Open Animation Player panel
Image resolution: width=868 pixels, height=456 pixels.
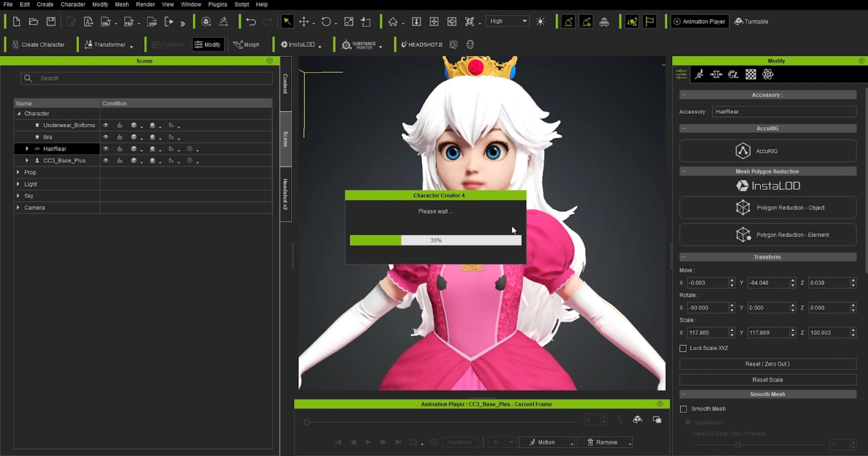click(699, 22)
